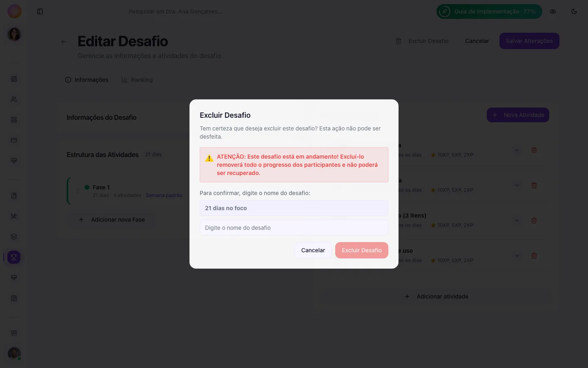
Task: Click the back arrow beside Editar Desafio
Action: click(x=64, y=41)
